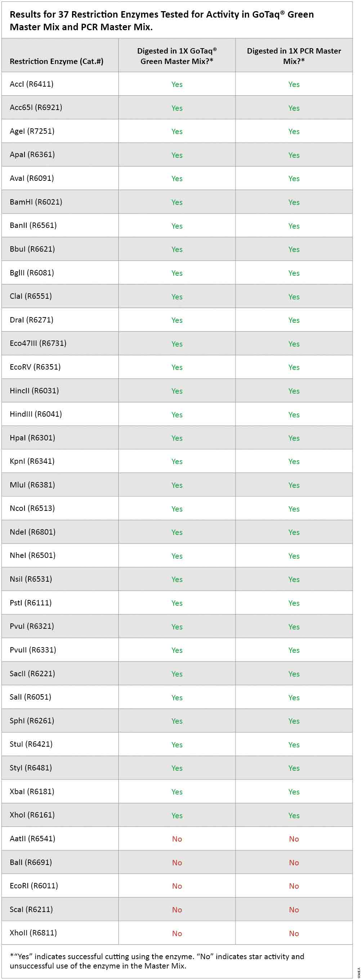Click the PCR Master Mix column header
This screenshot has width=363, height=980.
coord(293,56)
